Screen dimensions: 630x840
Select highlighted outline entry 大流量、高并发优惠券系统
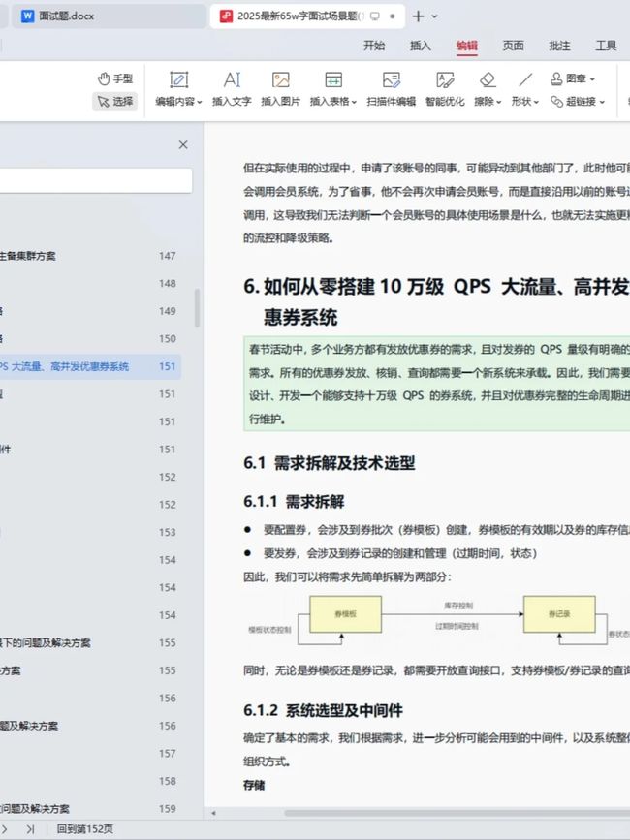point(90,366)
